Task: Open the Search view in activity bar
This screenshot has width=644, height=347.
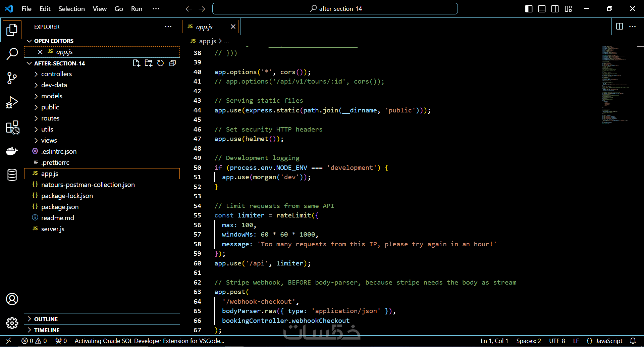Action: pos(12,54)
